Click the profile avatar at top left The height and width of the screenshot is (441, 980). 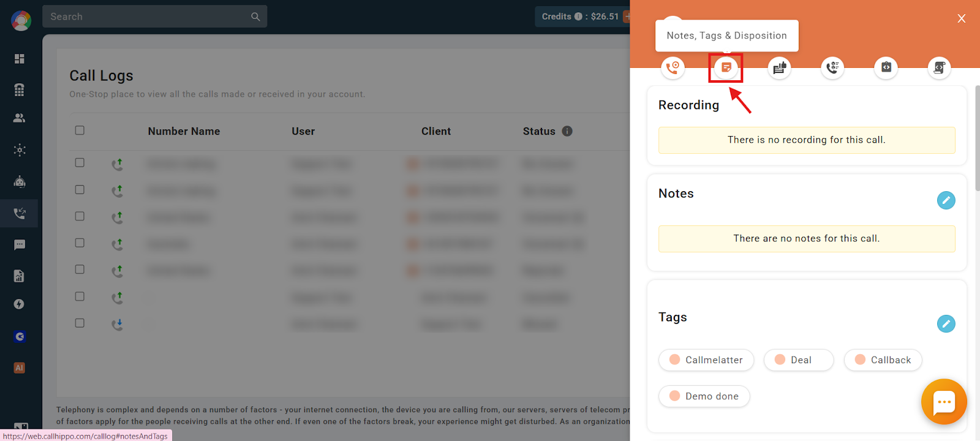coord(21,21)
